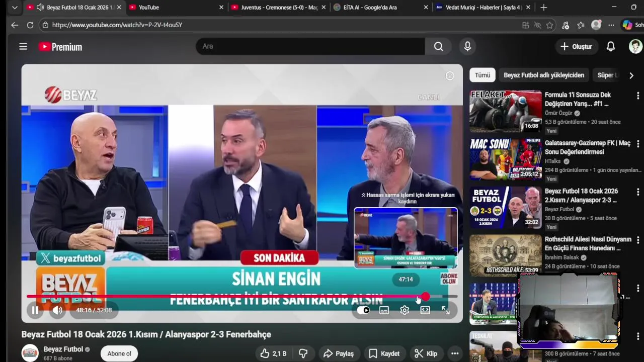The image size is (644, 362).
Task: Create a clip using the Klip button
Action: coord(426,354)
